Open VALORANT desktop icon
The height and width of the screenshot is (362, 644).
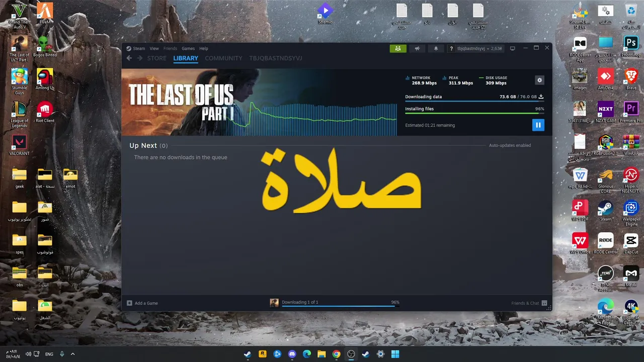tap(19, 145)
